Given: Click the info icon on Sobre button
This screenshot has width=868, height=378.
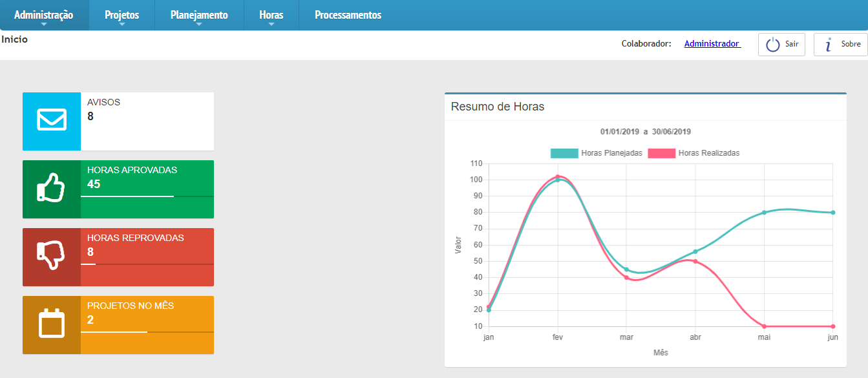Looking at the screenshot, I should [x=828, y=45].
